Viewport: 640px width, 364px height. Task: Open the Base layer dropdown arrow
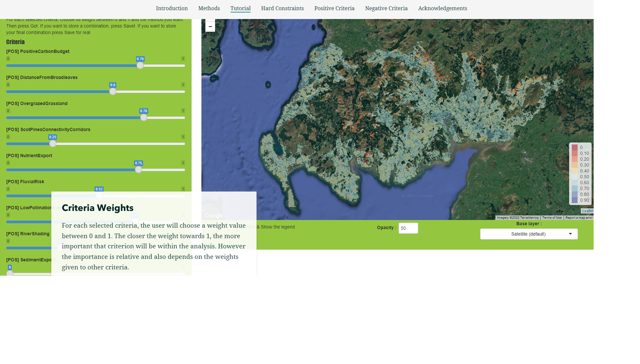click(x=570, y=234)
